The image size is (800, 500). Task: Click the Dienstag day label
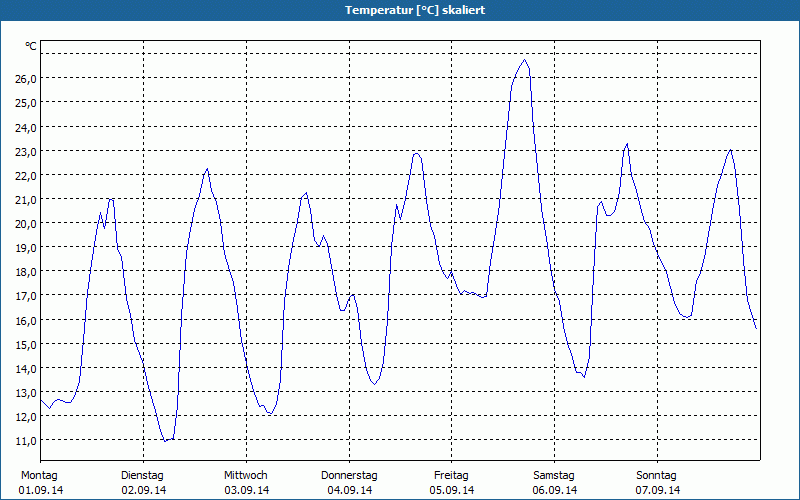[x=142, y=475]
